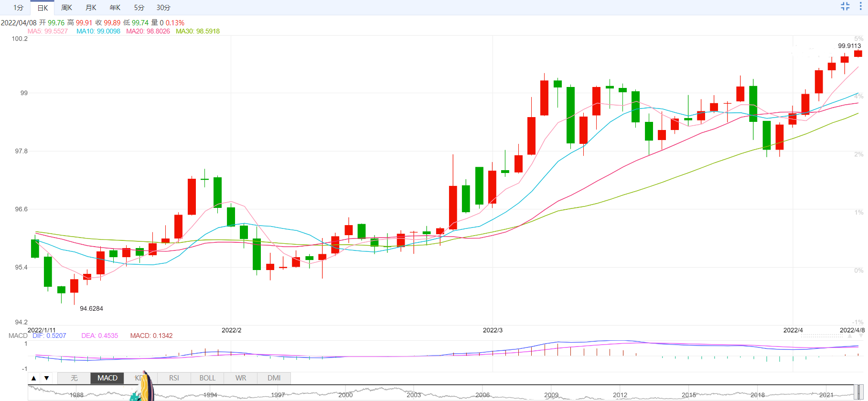Click year 2009 on the overview timeline
Screen dimensions: 868x401
pyautogui.click(x=551, y=395)
